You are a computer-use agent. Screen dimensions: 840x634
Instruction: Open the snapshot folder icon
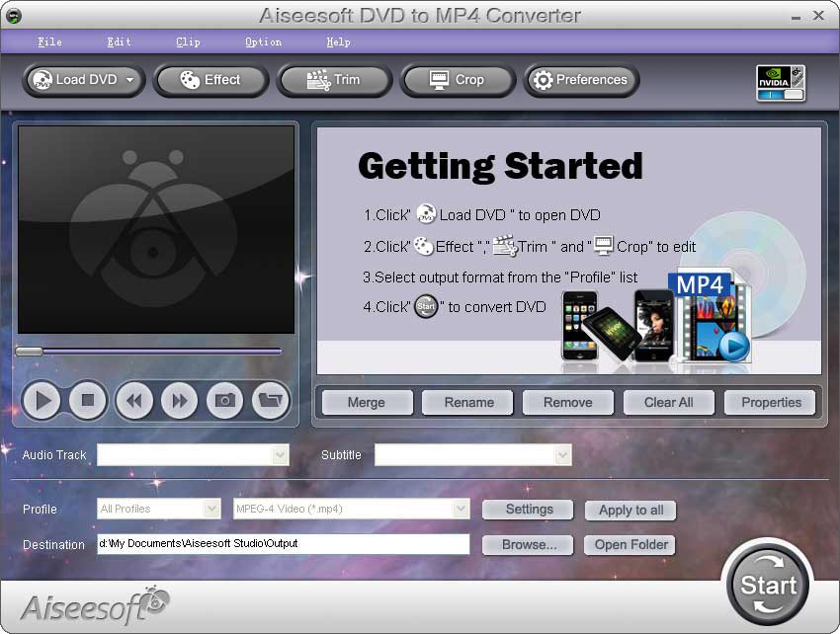coord(271,400)
